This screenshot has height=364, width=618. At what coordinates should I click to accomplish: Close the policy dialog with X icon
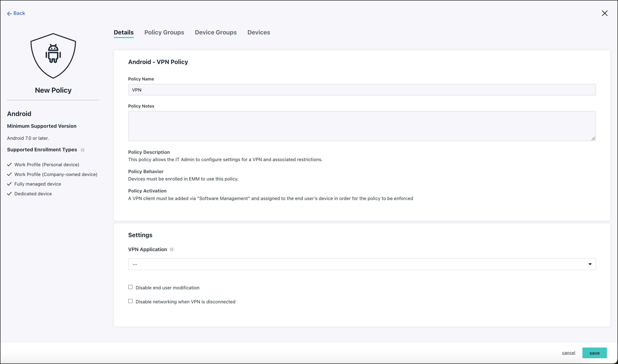coord(604,13)
